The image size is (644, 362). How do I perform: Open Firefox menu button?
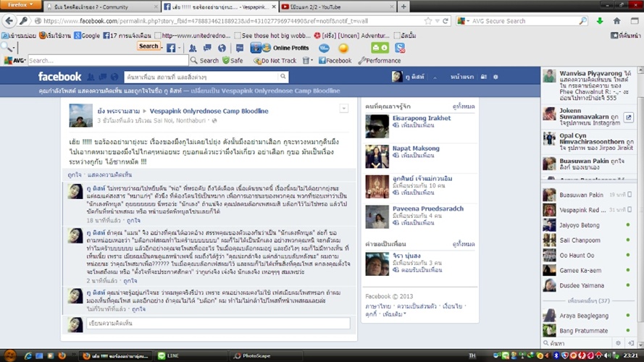click(x=20, y=4)
